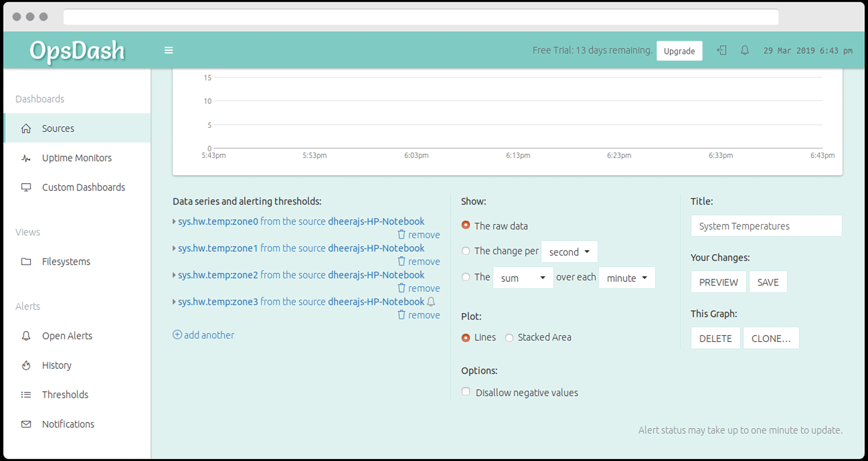Click the System Temperatures title field

pyautogui.click(x=766, y=226)
